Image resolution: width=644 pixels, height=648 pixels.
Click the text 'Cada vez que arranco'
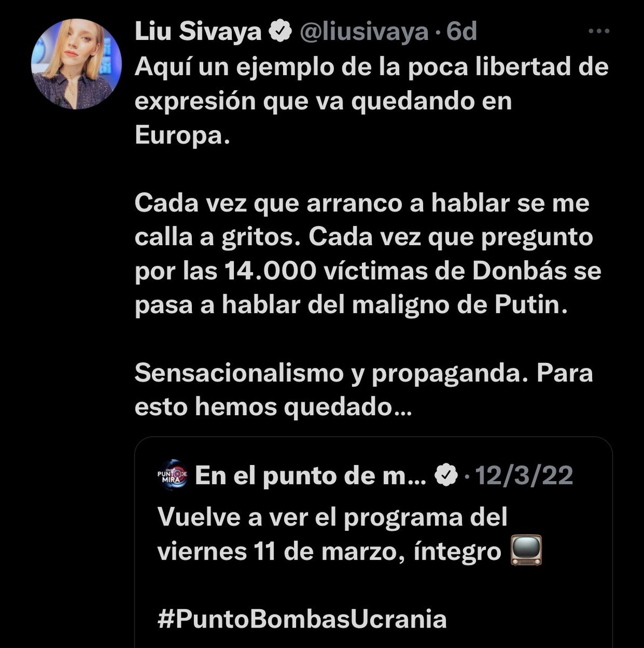tap(256, 204)
